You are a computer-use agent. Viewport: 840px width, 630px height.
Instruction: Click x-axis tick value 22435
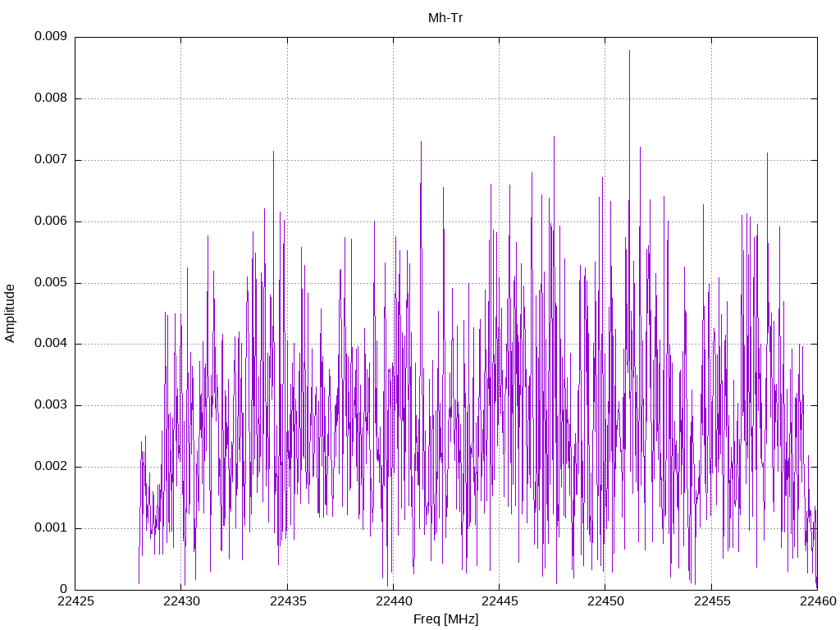coord(288,601)
